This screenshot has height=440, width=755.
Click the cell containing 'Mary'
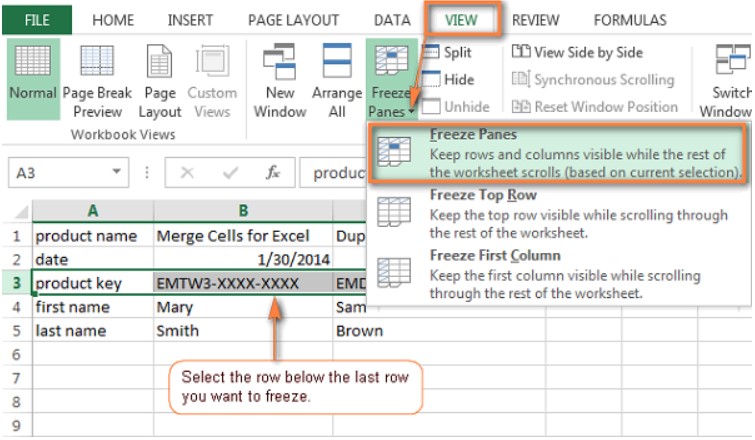(x=243, y=307)
